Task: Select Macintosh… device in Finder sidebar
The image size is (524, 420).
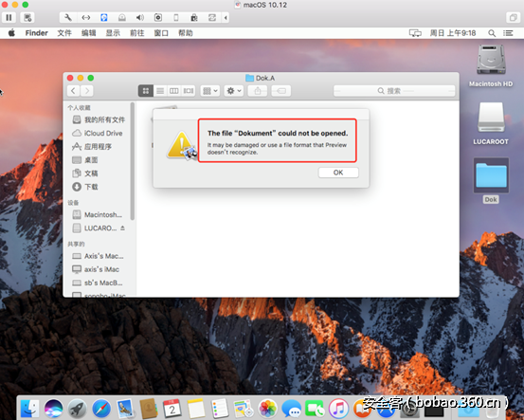Action: pos(99,214)
